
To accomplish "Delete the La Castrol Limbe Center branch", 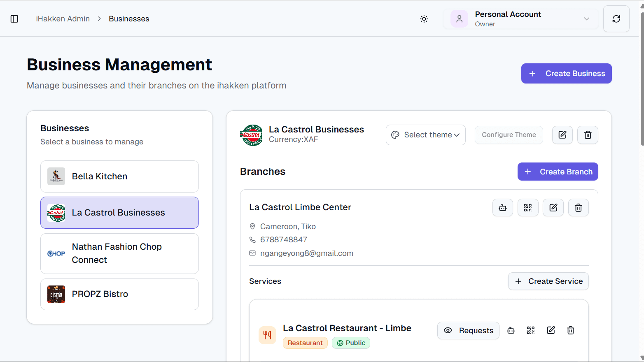I will coord(578,207).
